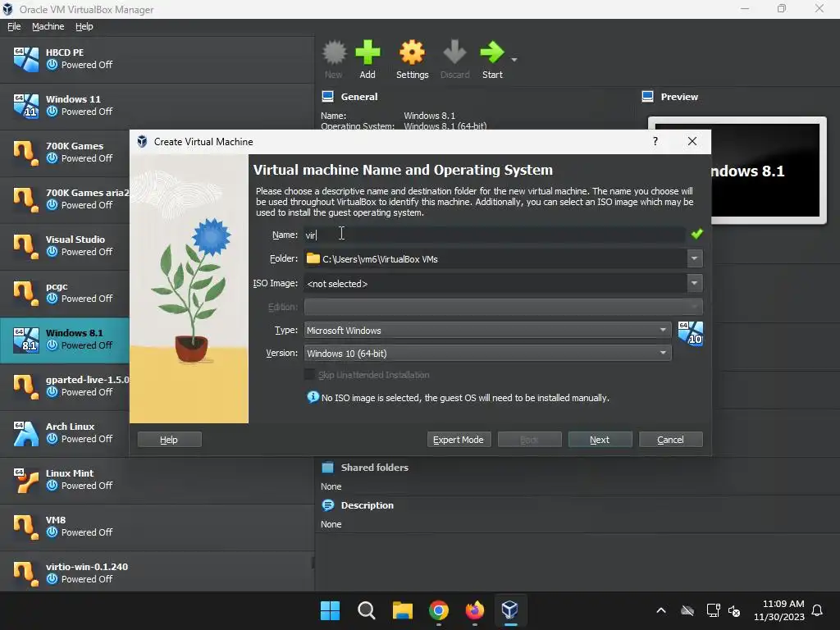Switch to Expert Mode
This screenshot has height=630, width=840.
[x=459, y=440]
